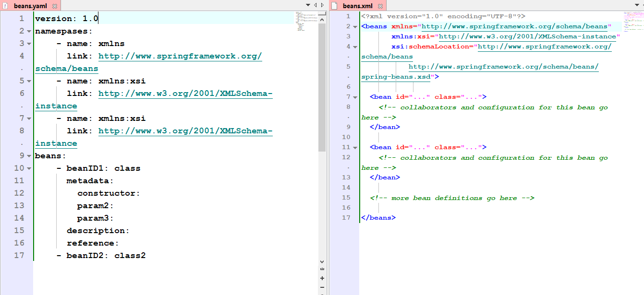Click the 'namespases:' key in yaml

(x=64, y=31)
